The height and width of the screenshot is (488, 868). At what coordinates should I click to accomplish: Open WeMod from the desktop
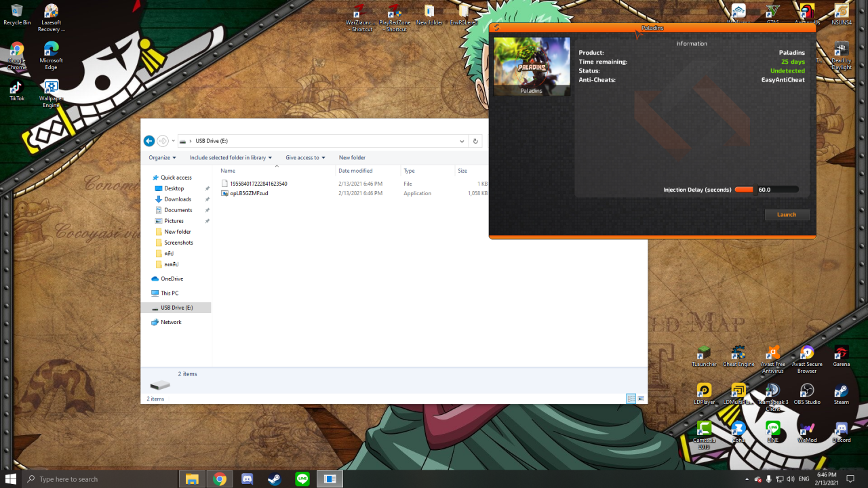tap(807, 430)
